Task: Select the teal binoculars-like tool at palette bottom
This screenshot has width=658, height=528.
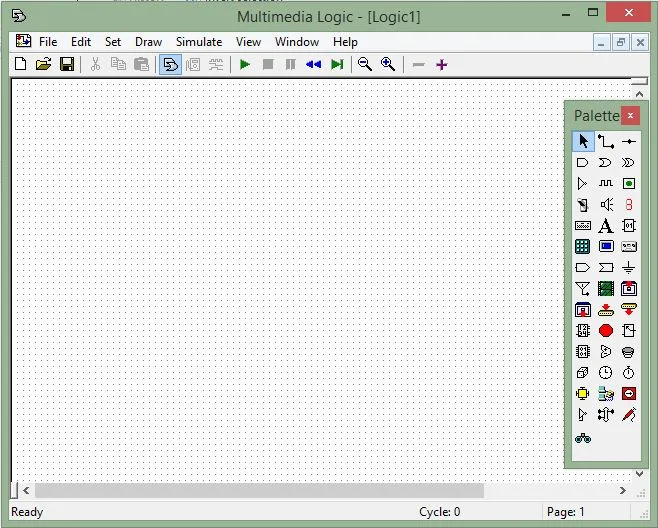Action: point(582,439)
